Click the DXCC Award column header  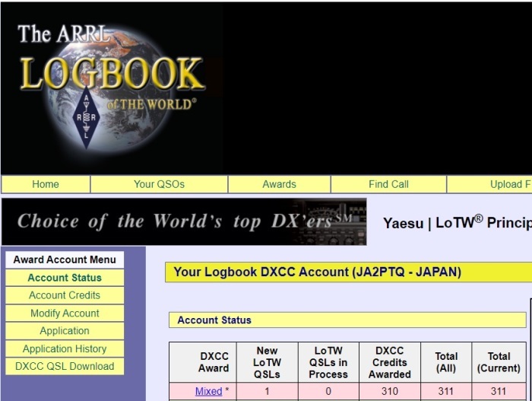[203, 362]
